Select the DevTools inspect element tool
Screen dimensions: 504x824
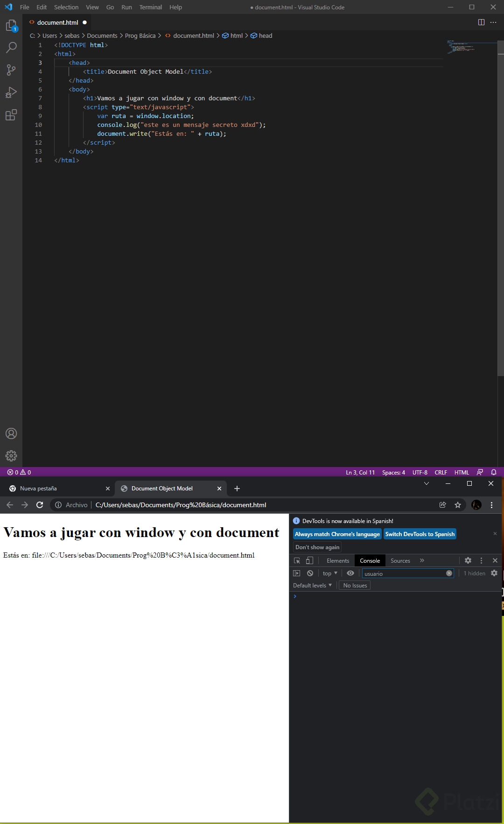(297, 560)
